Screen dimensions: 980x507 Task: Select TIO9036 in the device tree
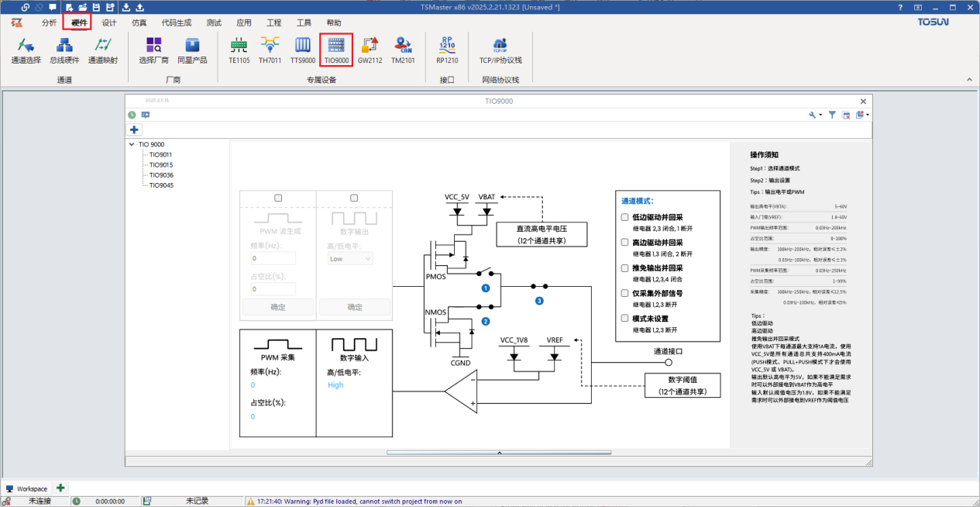(x=161, y=175)
